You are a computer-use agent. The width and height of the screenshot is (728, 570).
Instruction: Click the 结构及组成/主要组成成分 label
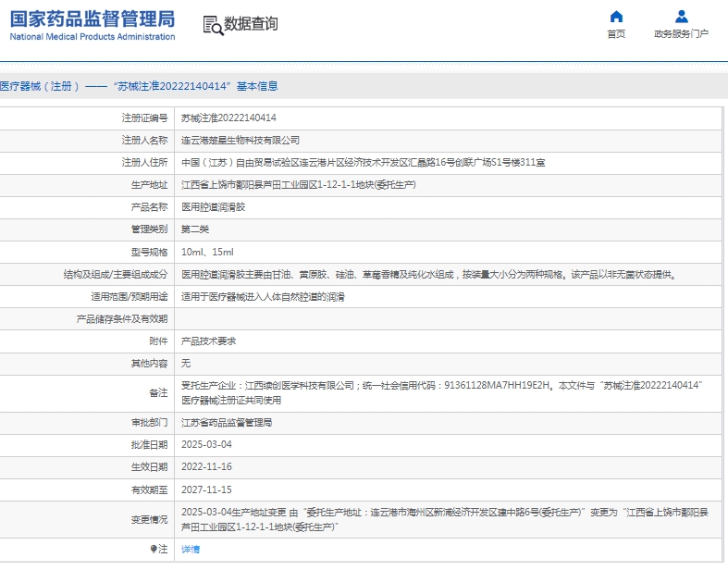click(x=116, y=275)
